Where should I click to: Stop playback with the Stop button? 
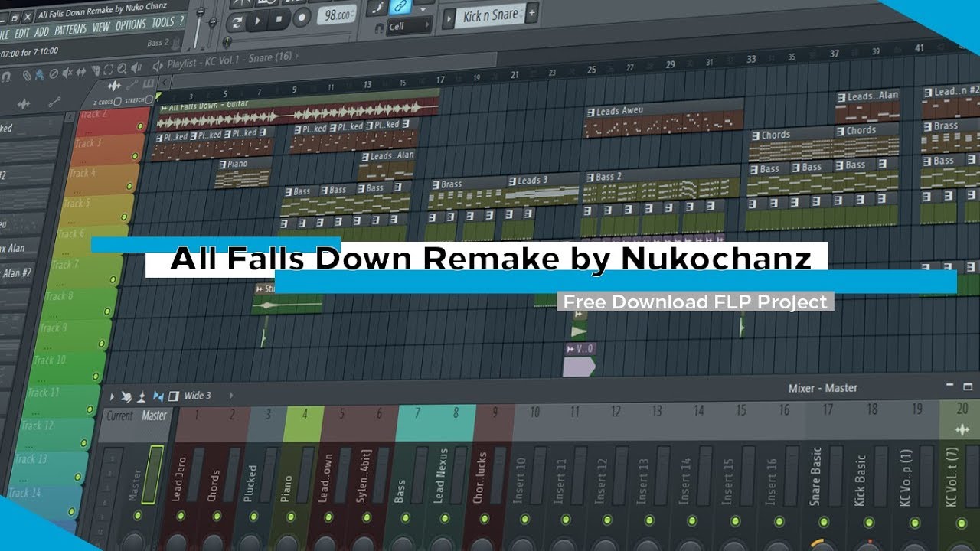point(278,19)
